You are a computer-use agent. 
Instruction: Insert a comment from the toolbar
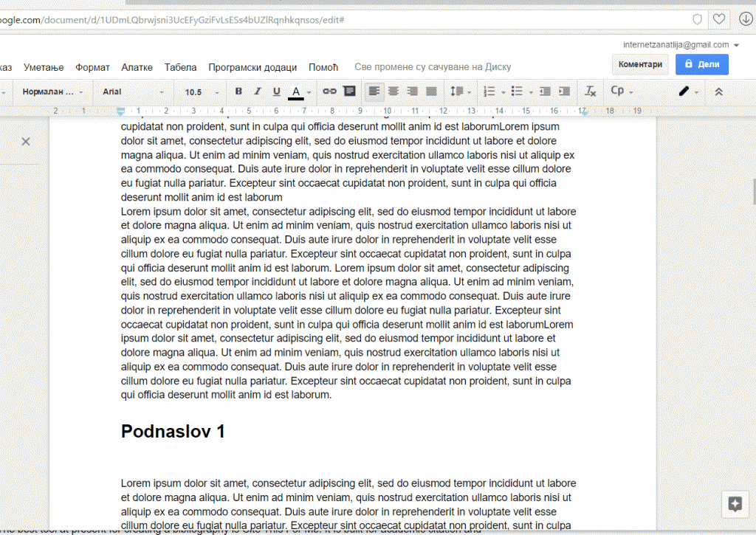[x=349, y=91]
